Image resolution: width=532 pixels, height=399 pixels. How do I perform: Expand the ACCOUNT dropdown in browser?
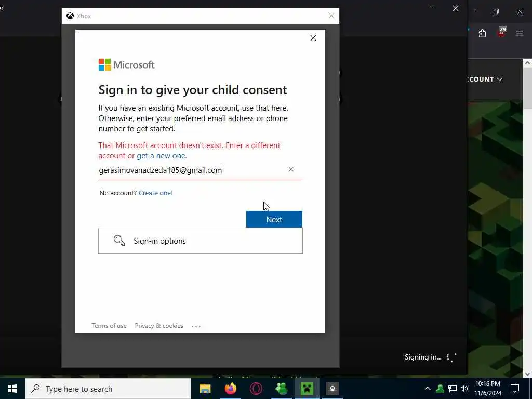pyautogui.click(x=485, y=79)
